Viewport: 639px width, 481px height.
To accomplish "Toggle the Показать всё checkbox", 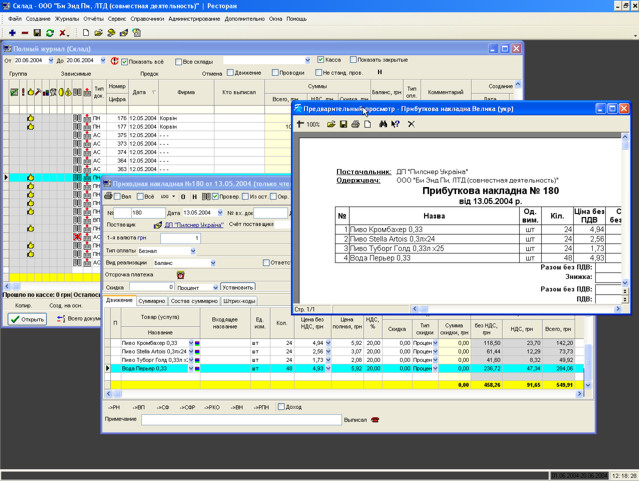I will click(125, 62).
